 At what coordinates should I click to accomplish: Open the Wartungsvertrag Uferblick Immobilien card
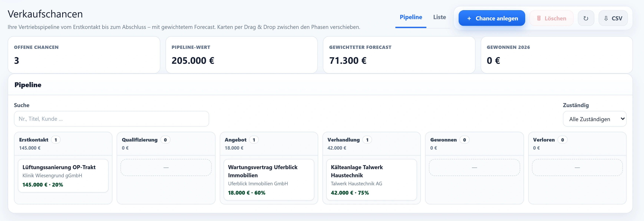tap(269, 180)
